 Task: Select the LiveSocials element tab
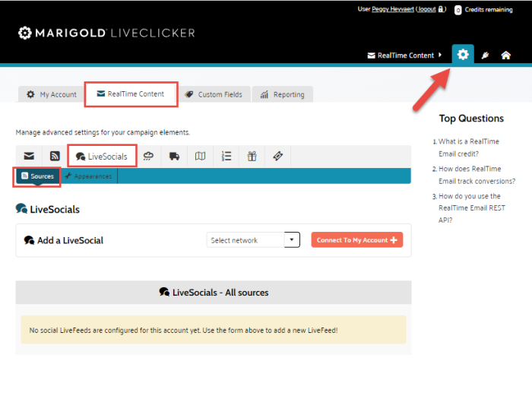[102, 156]
